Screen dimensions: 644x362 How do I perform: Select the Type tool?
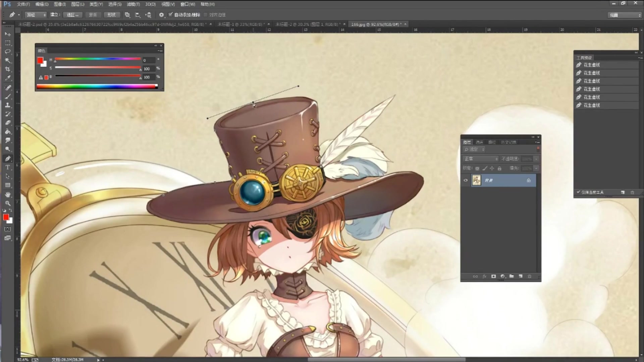click(x=7, y=167)
